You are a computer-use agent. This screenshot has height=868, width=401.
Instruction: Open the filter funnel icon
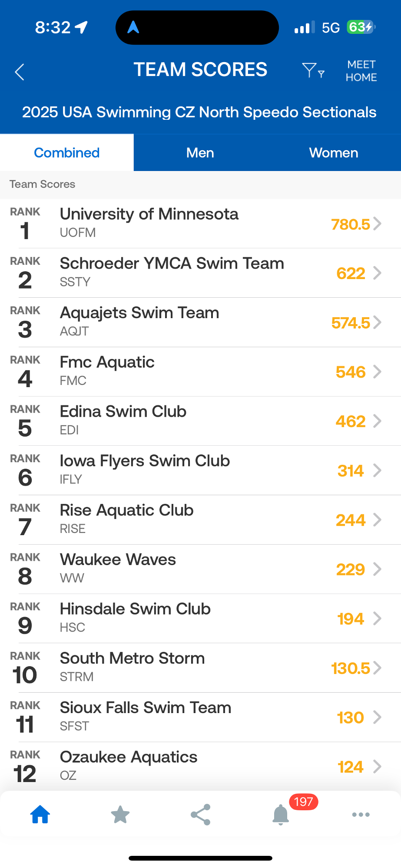tap(312, 70)
